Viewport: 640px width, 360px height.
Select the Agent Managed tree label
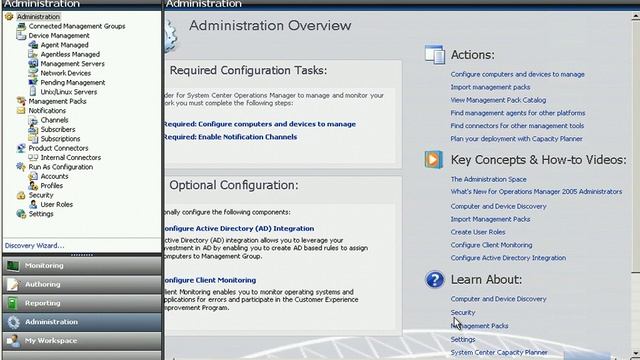pos(64,45)
